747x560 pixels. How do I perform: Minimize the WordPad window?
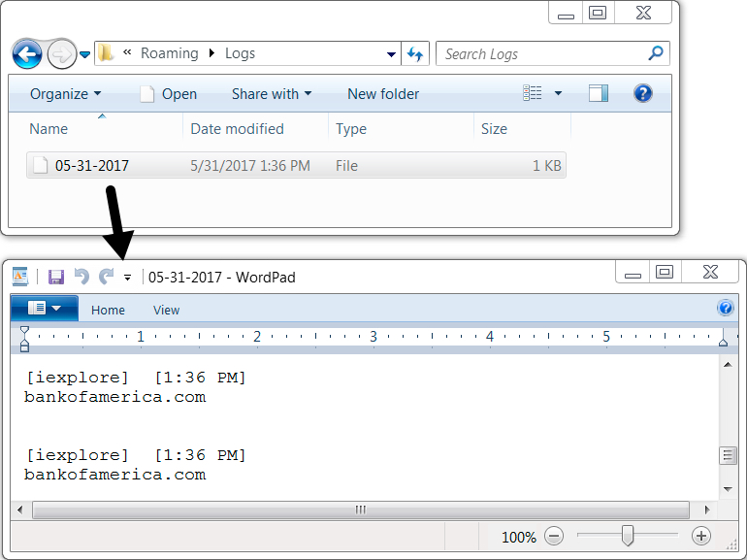633,273
